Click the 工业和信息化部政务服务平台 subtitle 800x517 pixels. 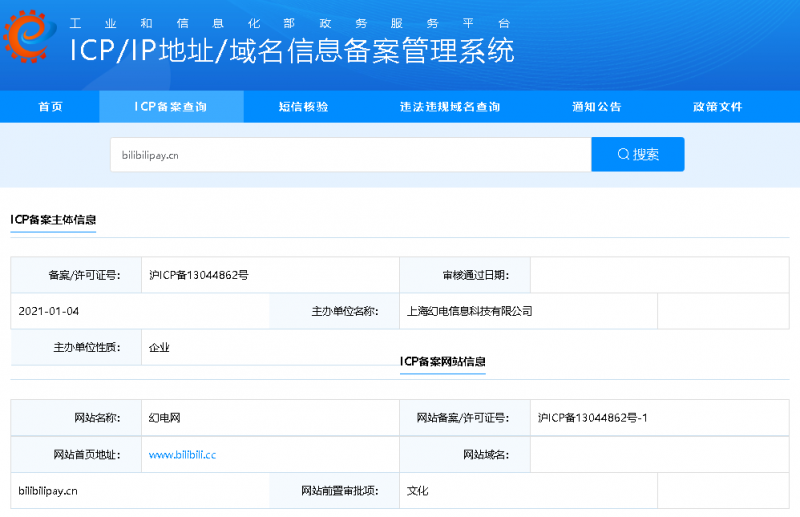290,23
